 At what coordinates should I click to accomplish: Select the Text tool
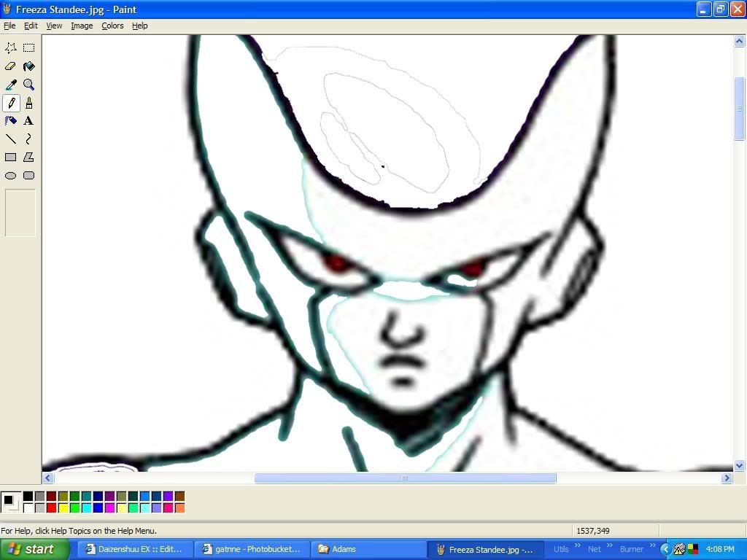tap(29, 121)
